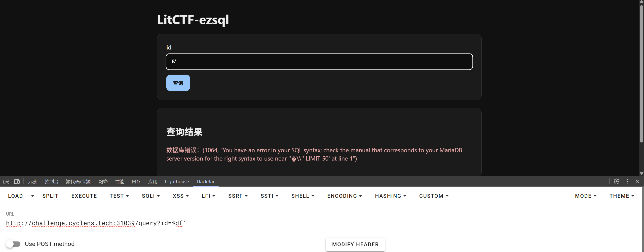Switch to the Lighthouse tab
Viewport: 644px width, 252px height.
click(177, 181)
